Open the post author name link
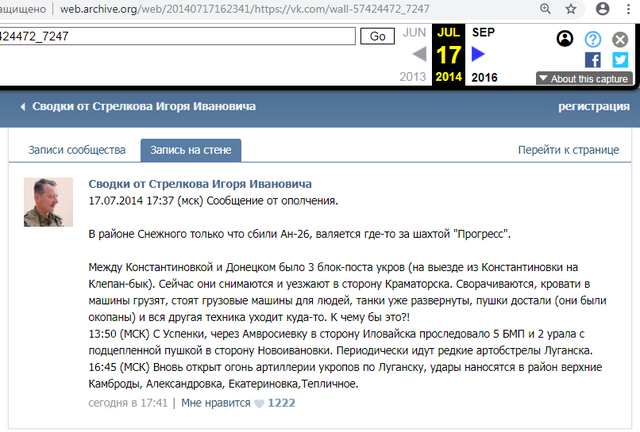 [x=200, y=184]
